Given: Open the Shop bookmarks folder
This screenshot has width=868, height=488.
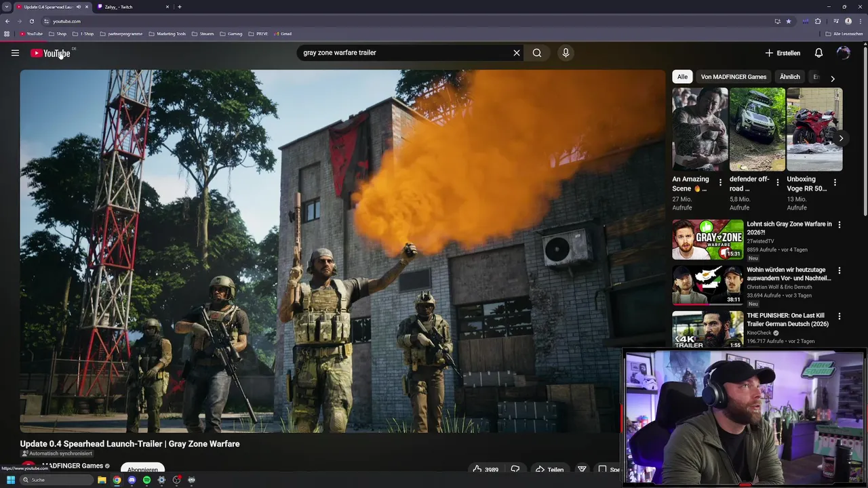Looking at the screenshot, I should coord(58,34).
